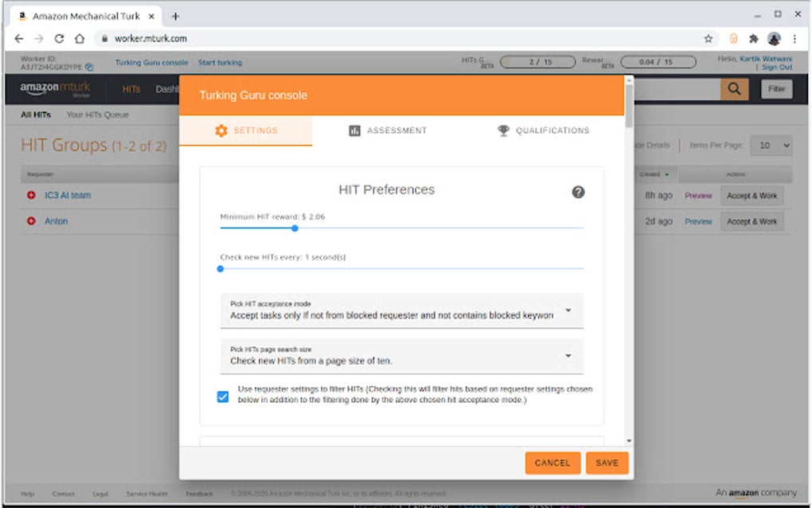Copy Worker ID with the copy icon
812x508 pixels.
[x=89, y=68]
